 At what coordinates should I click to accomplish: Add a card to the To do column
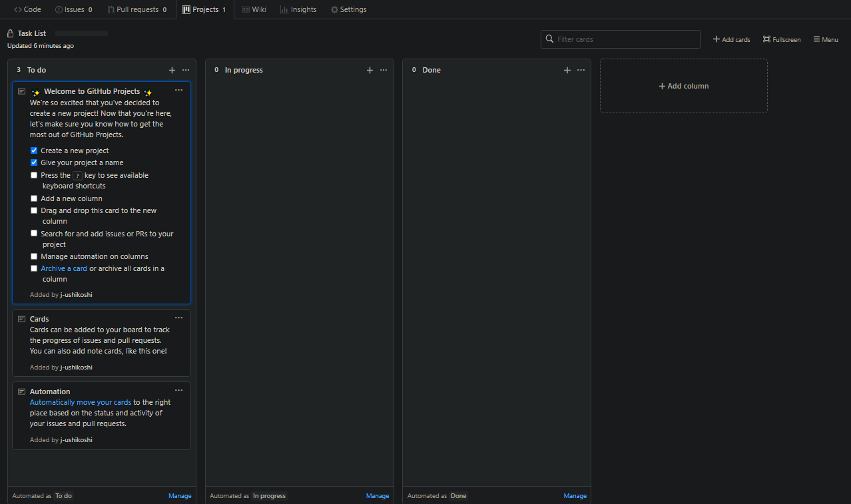coord(172,70)
